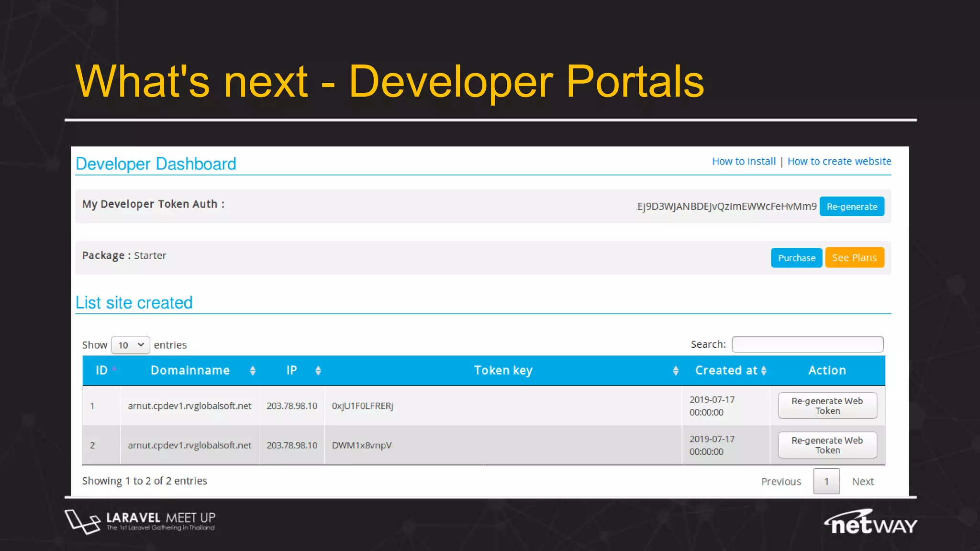The height and width of the screenshot is (551, 980).
Task: Click My Developer Token Auth label
Action: point(153,204)
